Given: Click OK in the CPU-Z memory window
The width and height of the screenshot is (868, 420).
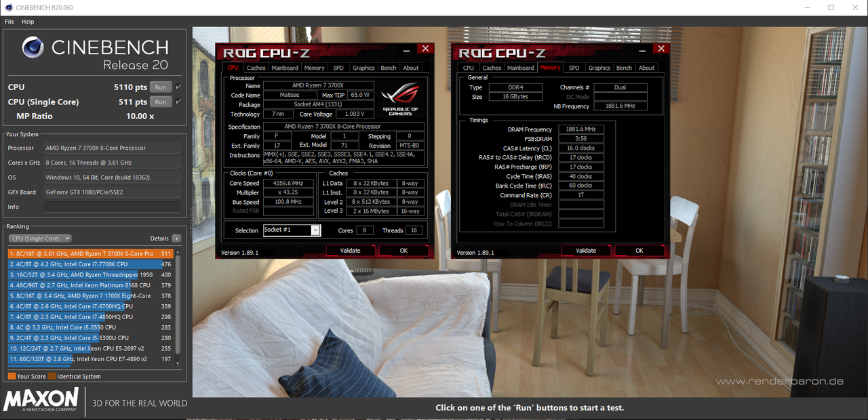Looking at the screenshot, I should pos(639,251).
